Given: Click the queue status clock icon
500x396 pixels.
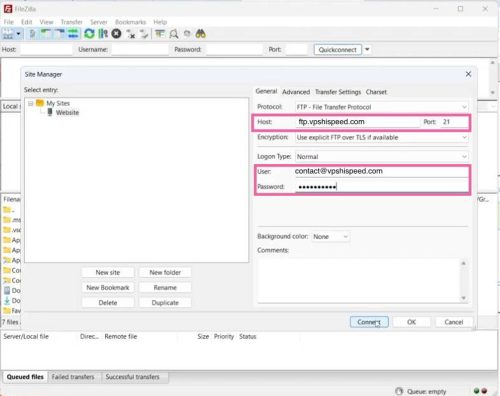Looking at the screenshot, I should 399,391.
